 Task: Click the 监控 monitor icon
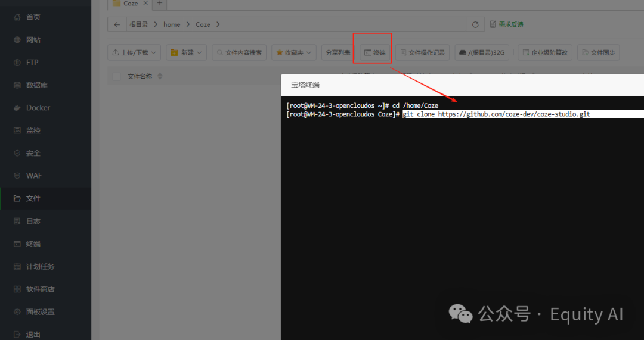(17, 130)
